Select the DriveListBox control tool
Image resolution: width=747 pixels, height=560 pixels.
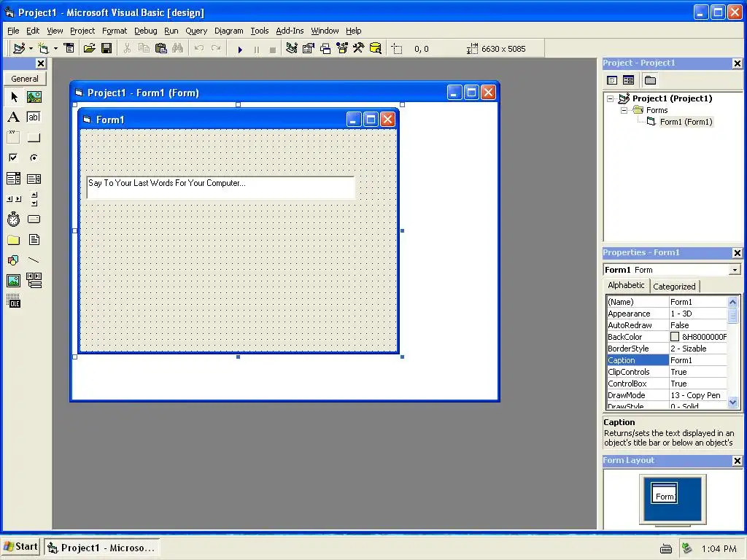click(x=34, y=219)
